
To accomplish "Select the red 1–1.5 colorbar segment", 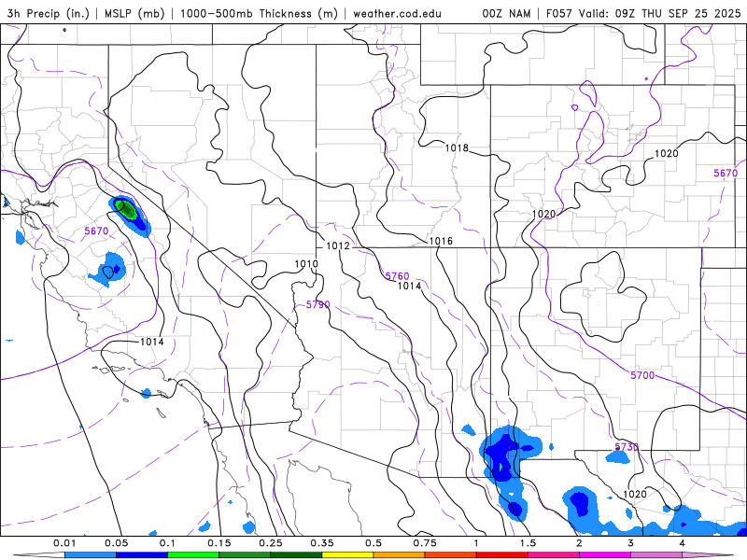I will [x=502, y=555].
